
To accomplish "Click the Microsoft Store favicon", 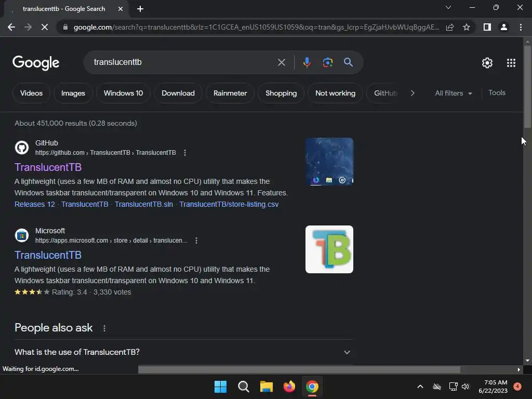I will 22,235.
